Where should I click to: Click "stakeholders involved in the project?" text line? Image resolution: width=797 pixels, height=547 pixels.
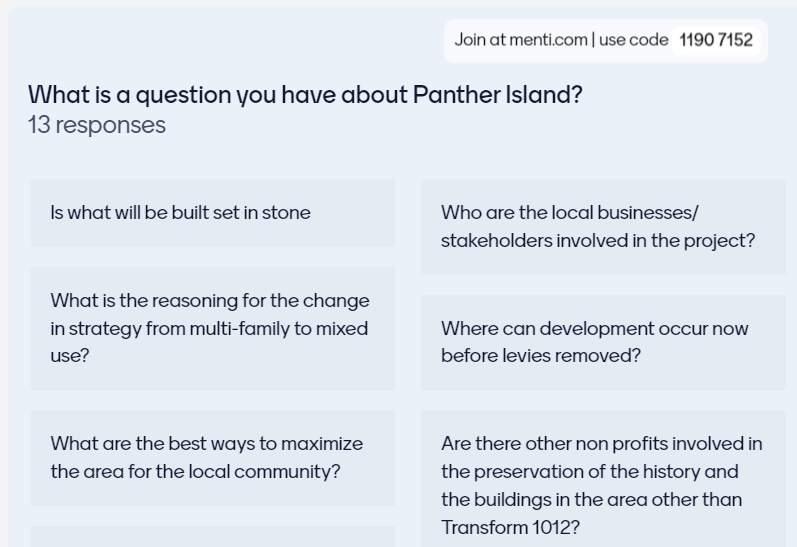point(598,241)
